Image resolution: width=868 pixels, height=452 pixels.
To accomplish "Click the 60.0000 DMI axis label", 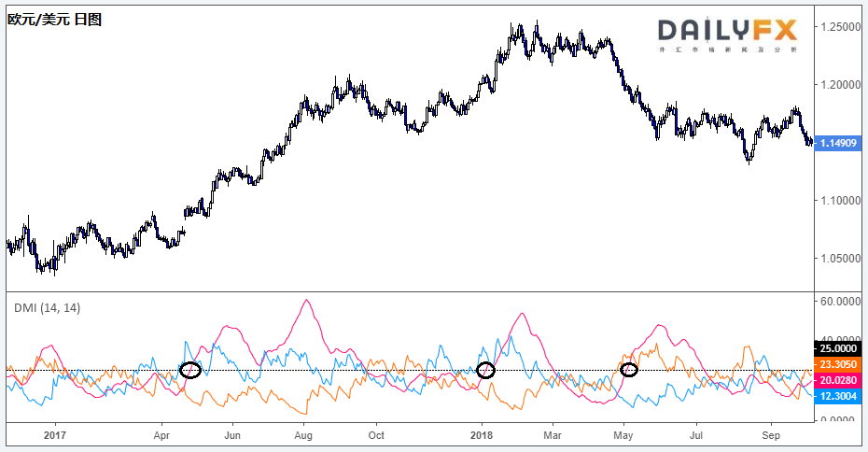I will coord(838,302).
